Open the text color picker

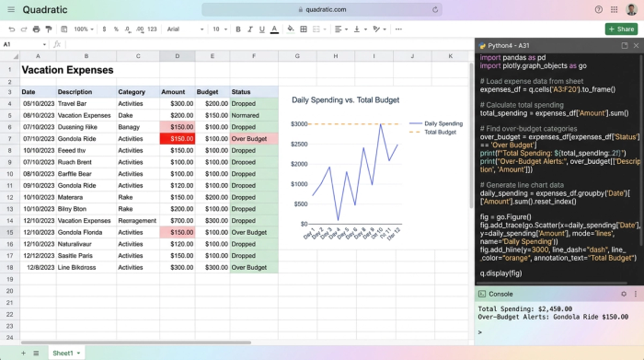tap(274, 29)
